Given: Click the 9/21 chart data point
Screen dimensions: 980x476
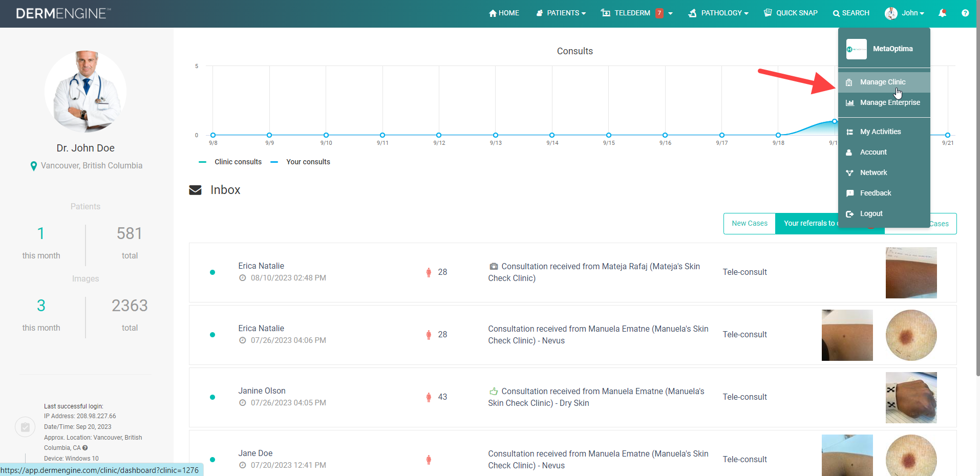Looking at the screenshot, I should click(948, 136).
